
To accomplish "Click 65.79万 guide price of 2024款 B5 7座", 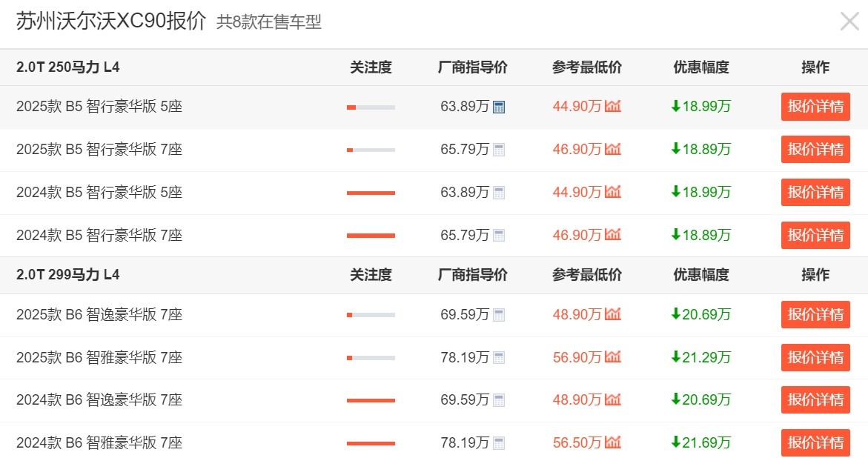I will coord(465,235).
